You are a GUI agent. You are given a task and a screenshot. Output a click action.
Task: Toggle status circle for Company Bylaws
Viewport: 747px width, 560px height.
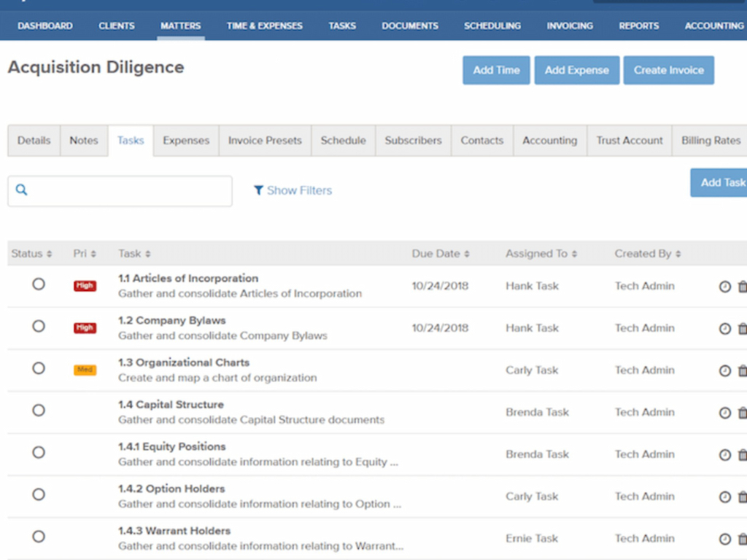pos(39,326)
